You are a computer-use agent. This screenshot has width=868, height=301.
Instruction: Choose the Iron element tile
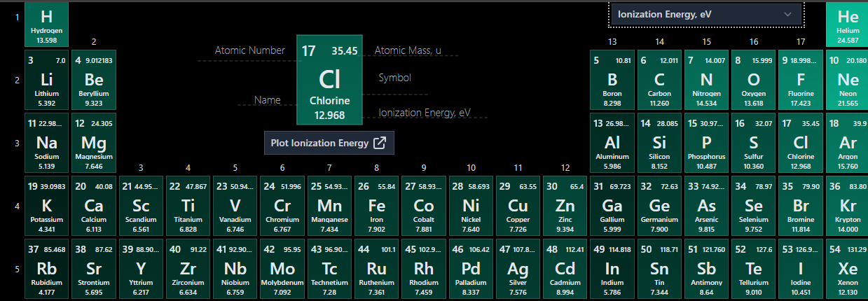pos(376,206)
